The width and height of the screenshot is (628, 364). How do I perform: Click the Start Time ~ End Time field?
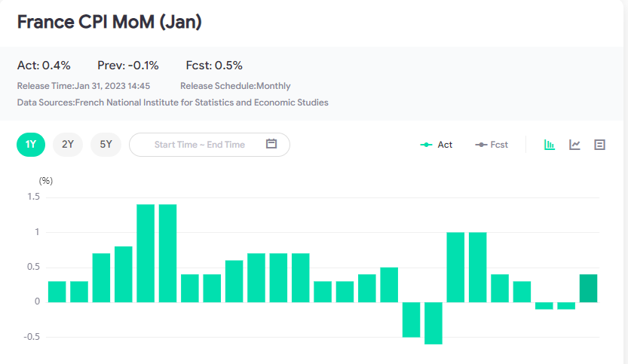click(x=210, y=145)
